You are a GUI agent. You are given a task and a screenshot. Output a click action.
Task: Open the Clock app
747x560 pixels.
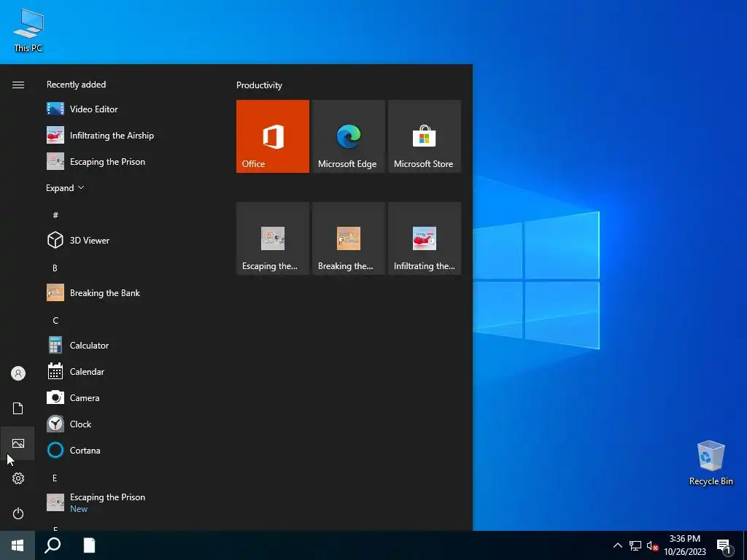point(128,424)
